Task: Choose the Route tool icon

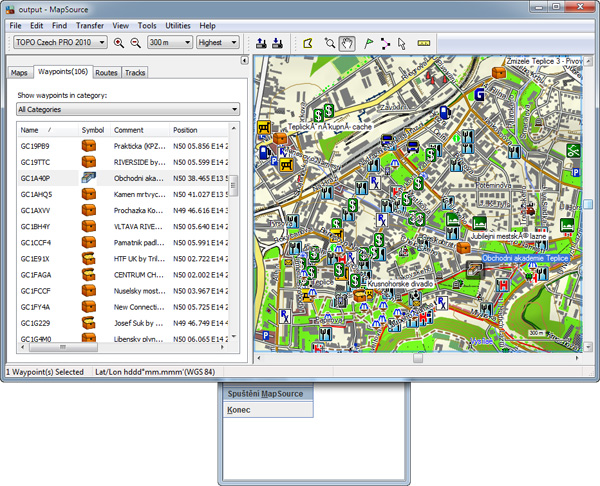Action: (385, 43)
